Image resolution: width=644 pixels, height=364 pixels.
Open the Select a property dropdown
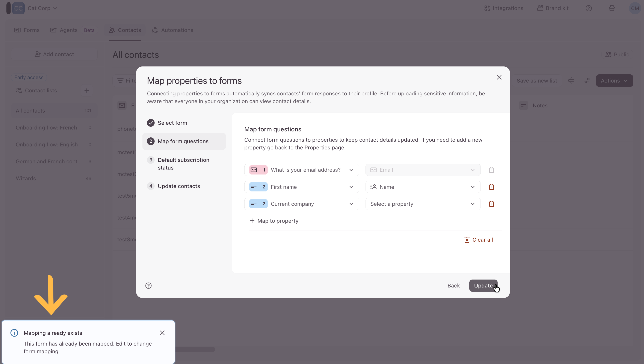coord(422,204)
